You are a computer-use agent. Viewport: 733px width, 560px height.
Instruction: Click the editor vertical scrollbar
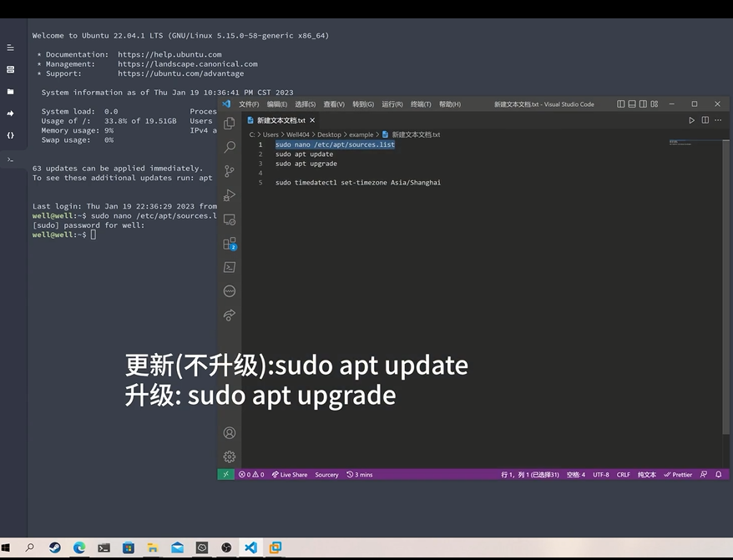pyautogui.click(x=726, y=287)
